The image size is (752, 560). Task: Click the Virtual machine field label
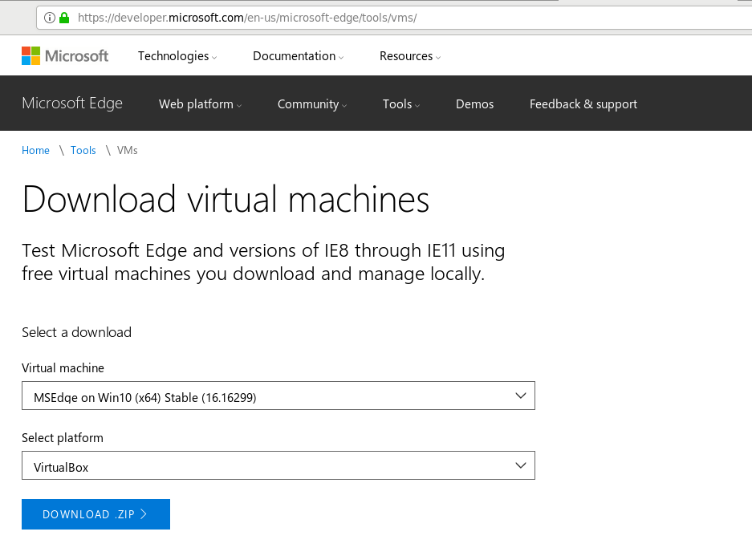[x=63, y=368]
